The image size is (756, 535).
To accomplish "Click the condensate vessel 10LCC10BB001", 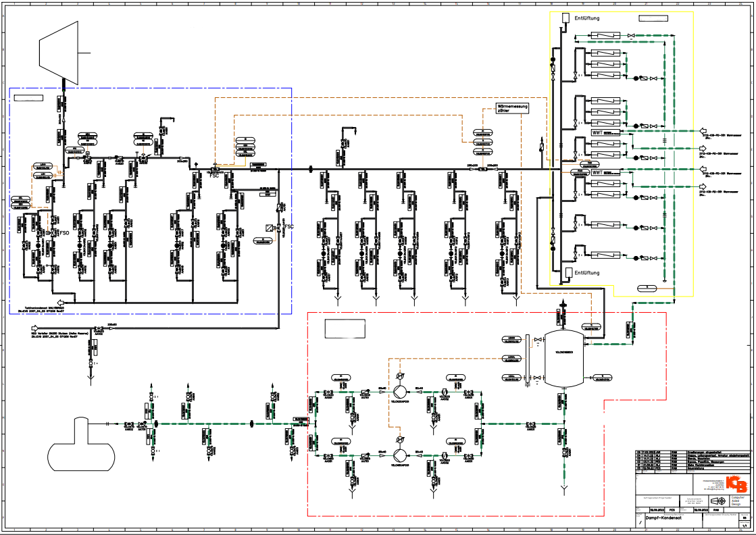I will click(563, 359).
